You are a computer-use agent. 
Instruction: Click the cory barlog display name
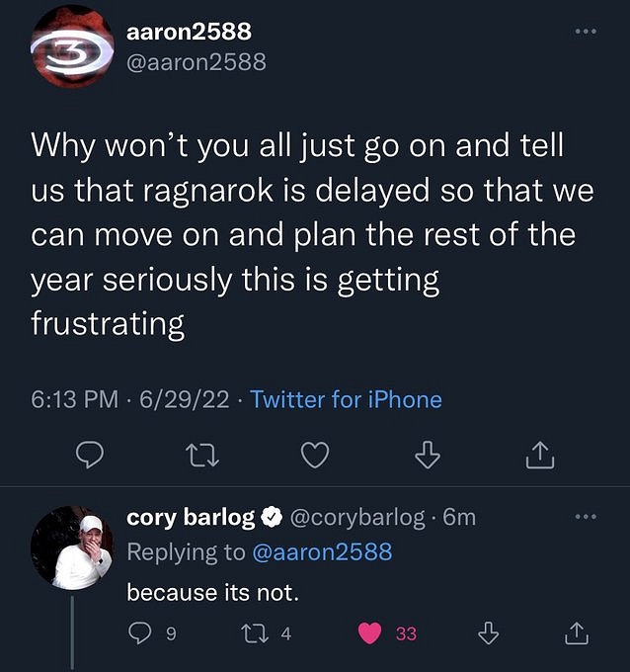tap(191, 517)
